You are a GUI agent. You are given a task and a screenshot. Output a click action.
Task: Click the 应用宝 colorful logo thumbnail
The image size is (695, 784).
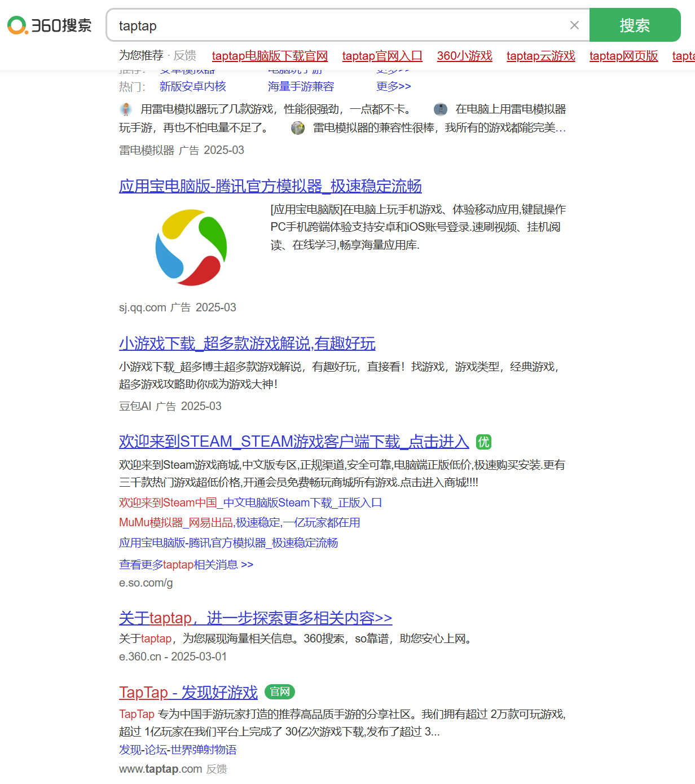(191, 247)
